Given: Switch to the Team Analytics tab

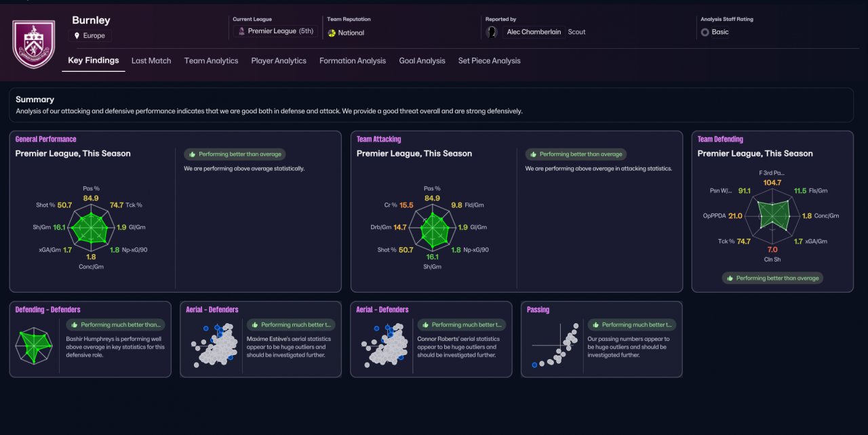Looking at the screenshot, I should tap(211, 60).
